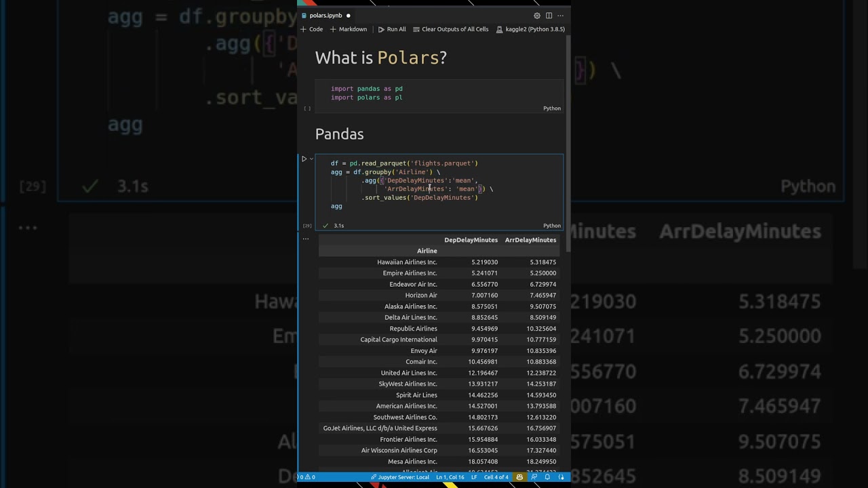868x488 pixels.
Task: Change kernel kaggle2 (Python 3.8.5)
Action: [530, 29]
